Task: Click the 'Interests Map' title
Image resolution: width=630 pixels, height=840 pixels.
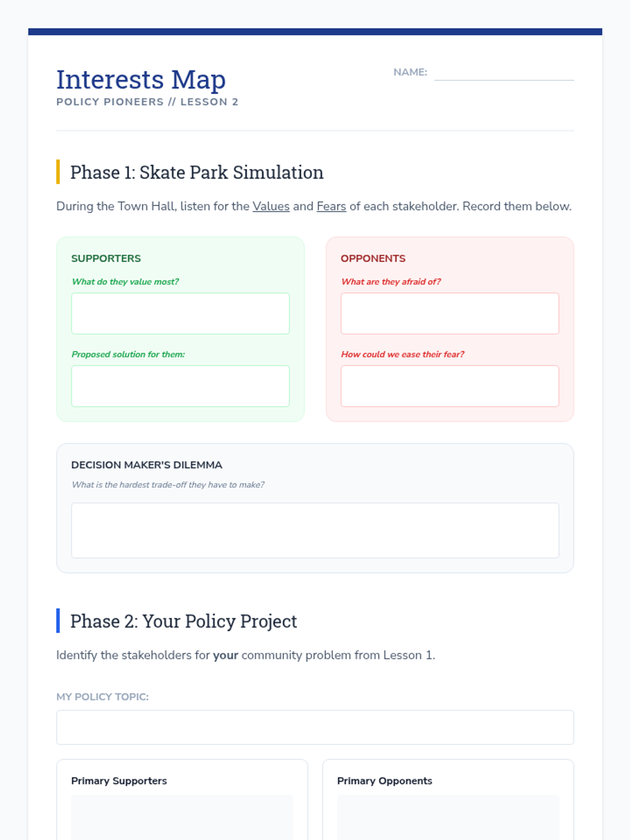Action: tap(141, 80)
